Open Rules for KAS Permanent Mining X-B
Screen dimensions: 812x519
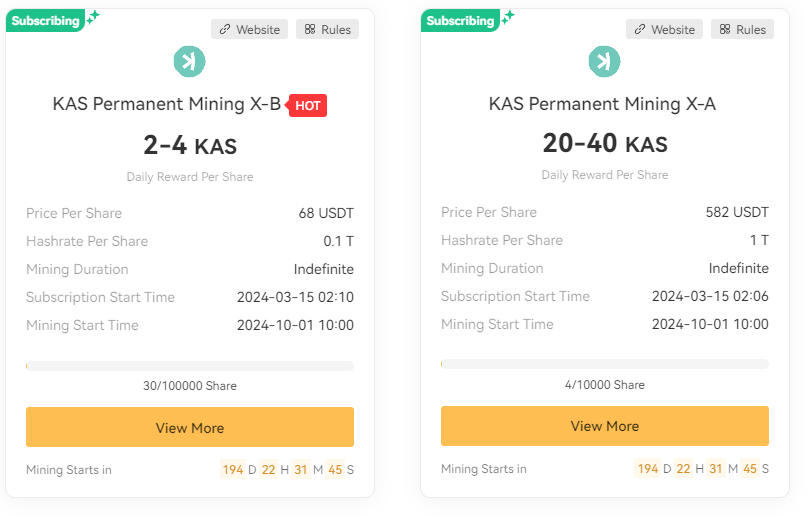tap(326, 30)
